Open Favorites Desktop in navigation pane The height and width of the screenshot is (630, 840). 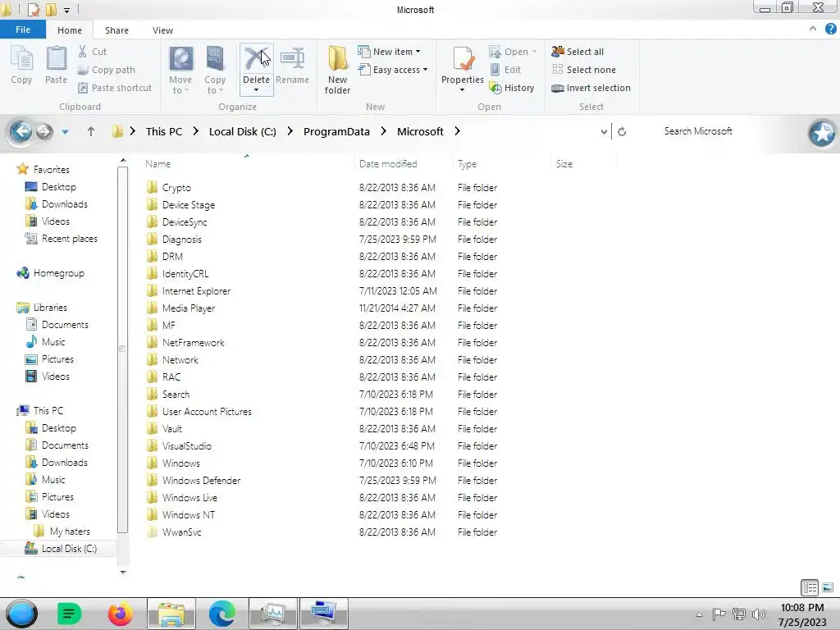click(51, 187)
